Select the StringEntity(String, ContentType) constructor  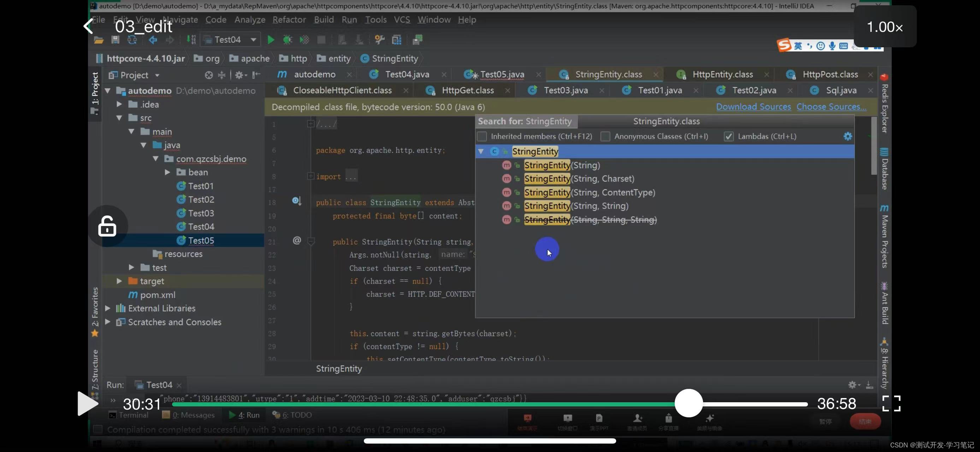click(x=589, y=192)
